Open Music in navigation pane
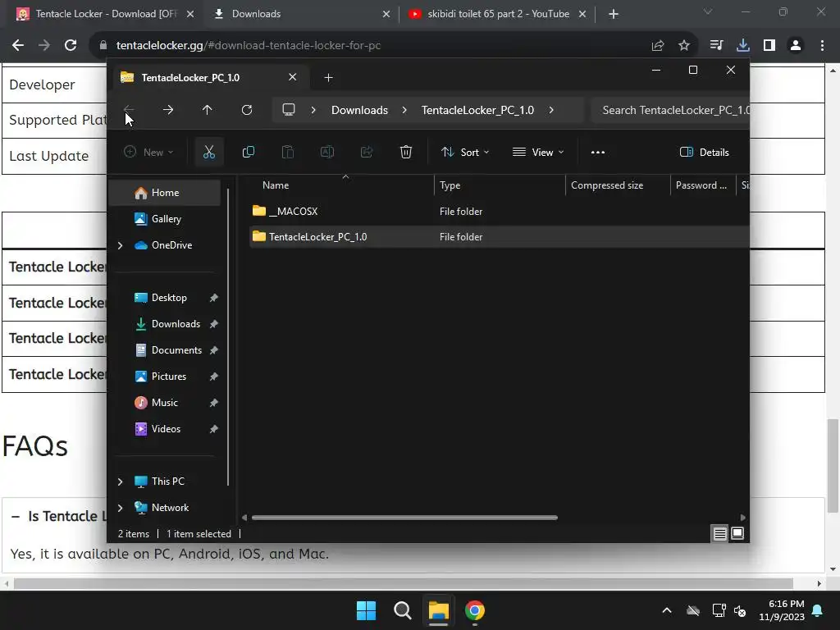The image size is (840, 630). click(165, 403)
